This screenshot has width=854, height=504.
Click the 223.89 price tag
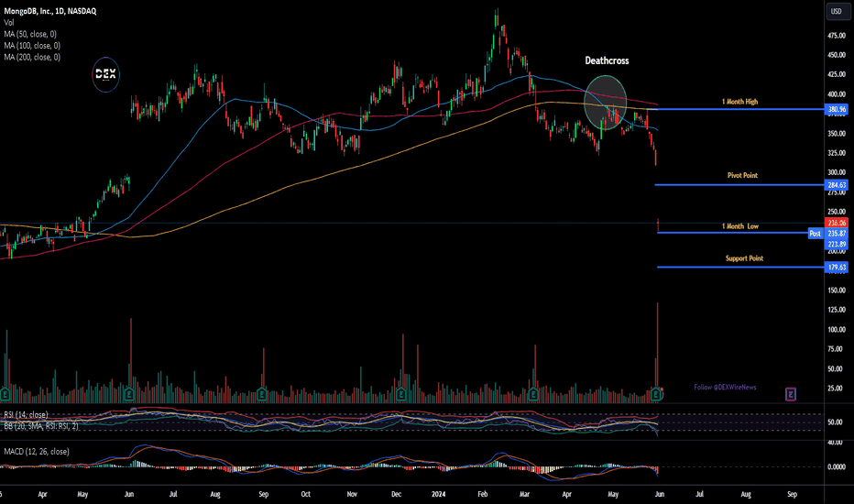(x=837, y=244)
